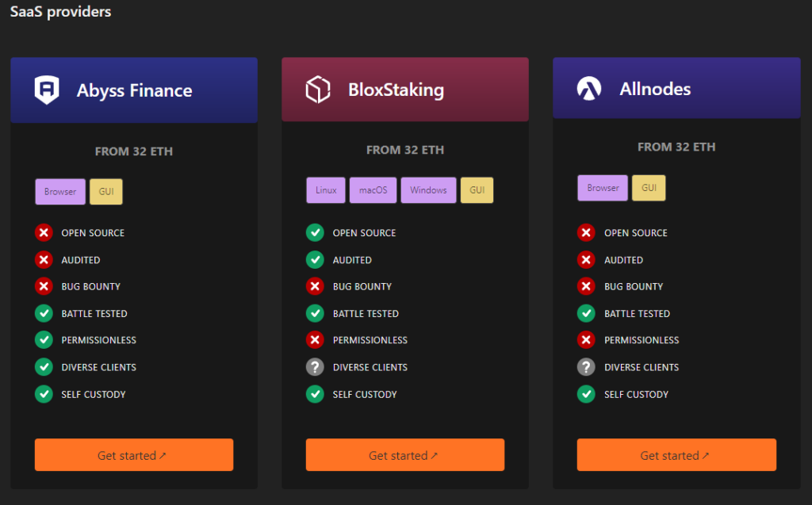This screenshot has width=812, height=505.
Task: Click SELF CUSTODY label on Abyss Finance card
Action: pyautogui.click(x=94, y=394)
